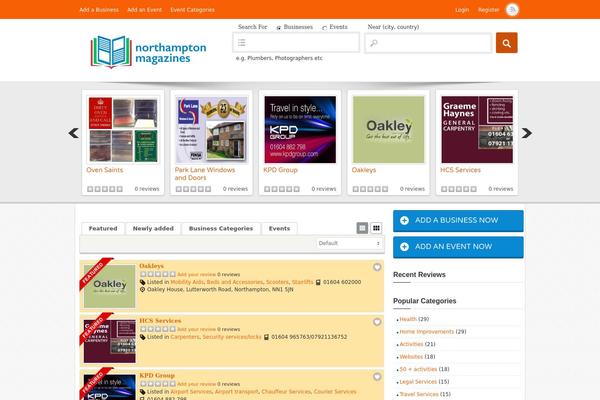The image size is (600, 400).
Task: Open the Travel Services popular category
Action: tap(419, 394)
